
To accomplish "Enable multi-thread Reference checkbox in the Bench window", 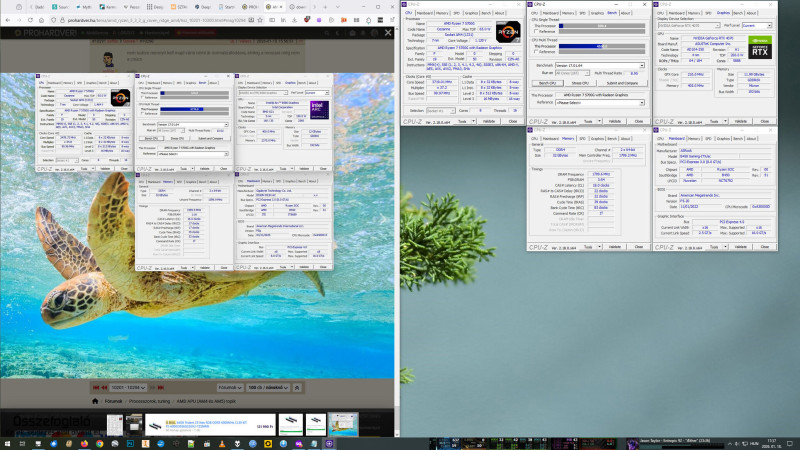I will 536,52.
